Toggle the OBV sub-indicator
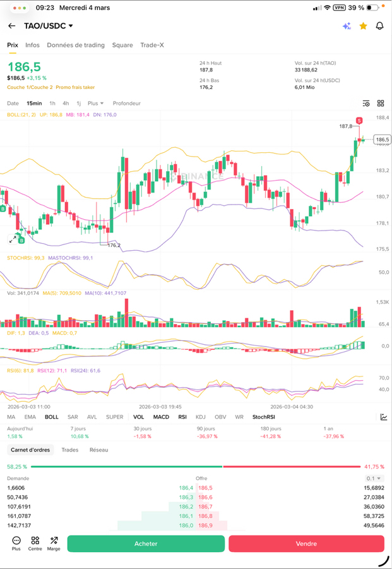 pyautogui.click(x=220, y=417)
